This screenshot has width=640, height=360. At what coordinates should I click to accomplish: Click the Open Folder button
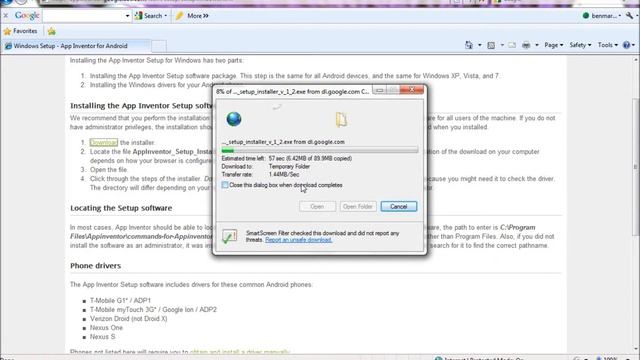point(358,207)
